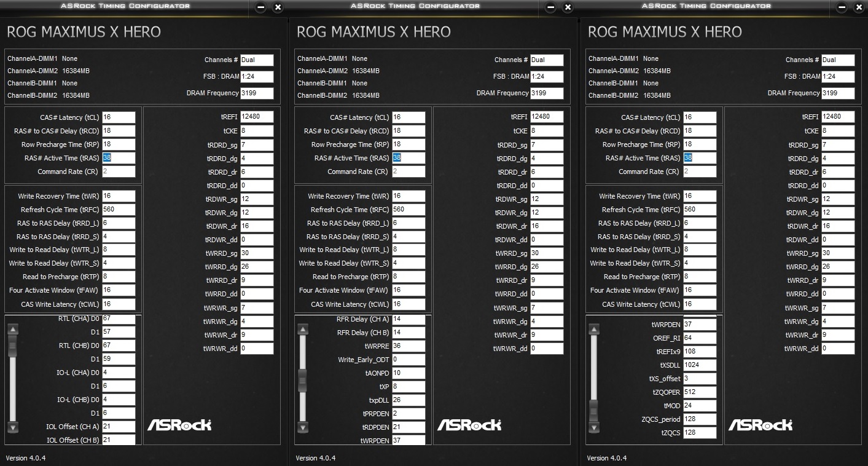Click the RTL (CHB) D0 value field
868x466 pixels.
119,346
